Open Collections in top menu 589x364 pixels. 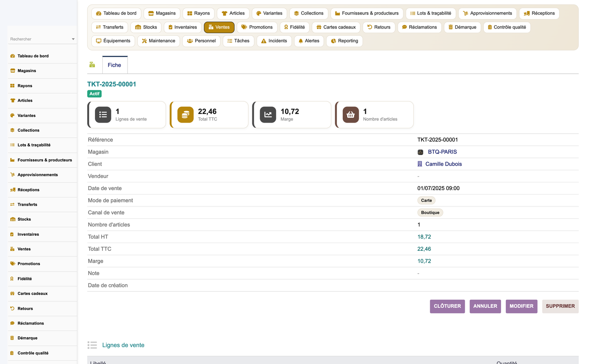click(309, 13)
